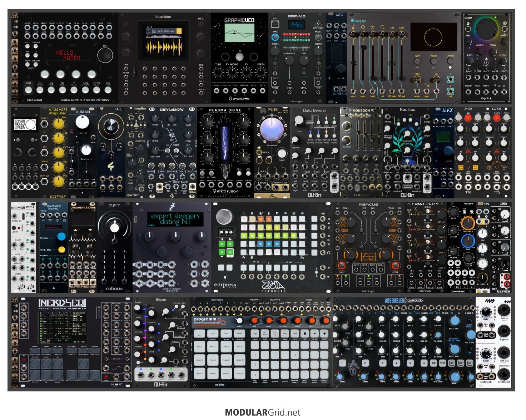The width and height of the screenshot is (526, 420).
Task: Toggle the lit Digital mode button on ECHOZ
Action: [497, 118]
